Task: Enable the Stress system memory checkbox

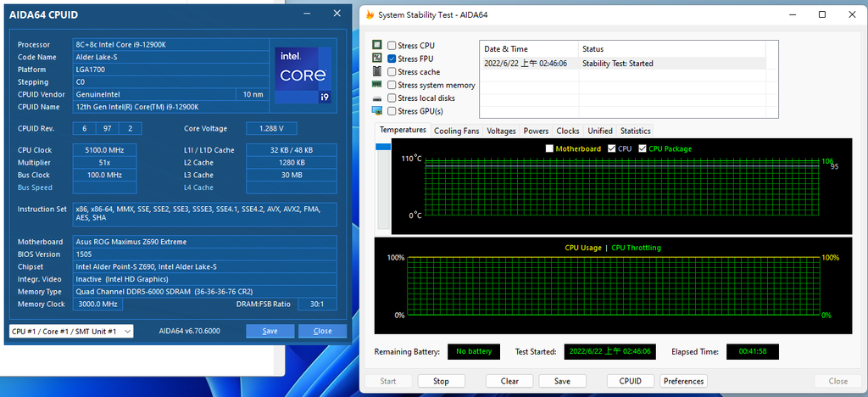Action: [x=392, y=86]
